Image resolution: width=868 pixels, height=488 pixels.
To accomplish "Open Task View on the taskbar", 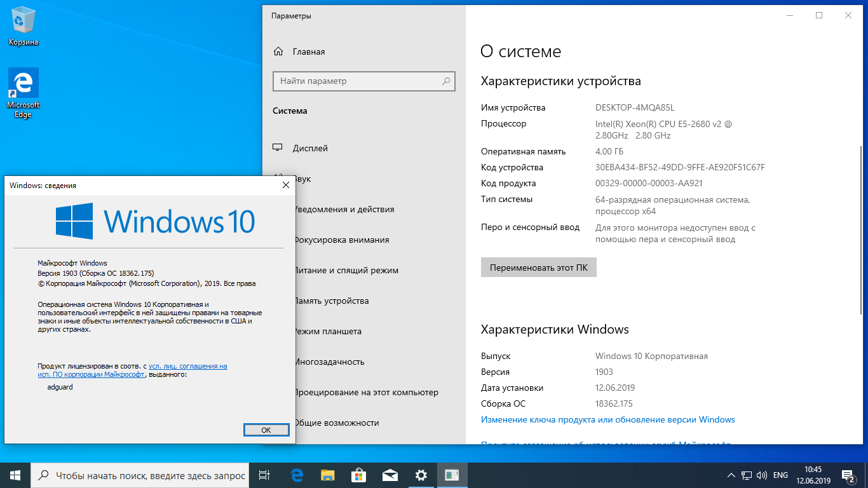I will (265, 475).
